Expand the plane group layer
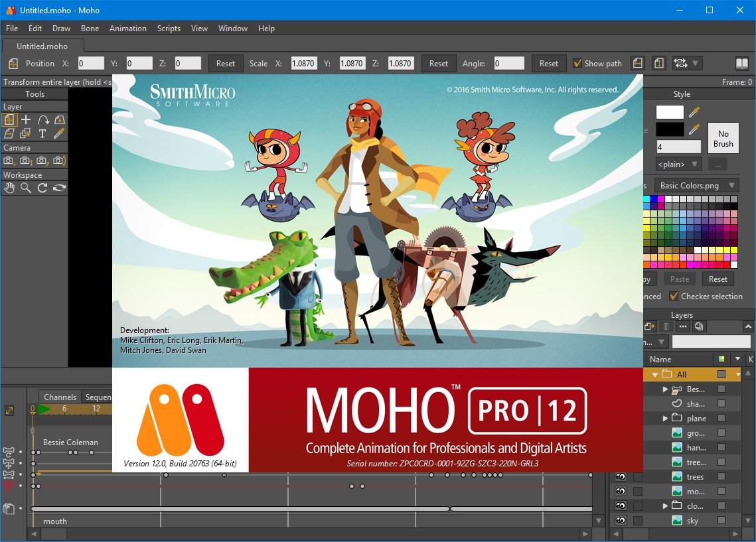The width and height of the screenshot is (756, 542). 665,418
